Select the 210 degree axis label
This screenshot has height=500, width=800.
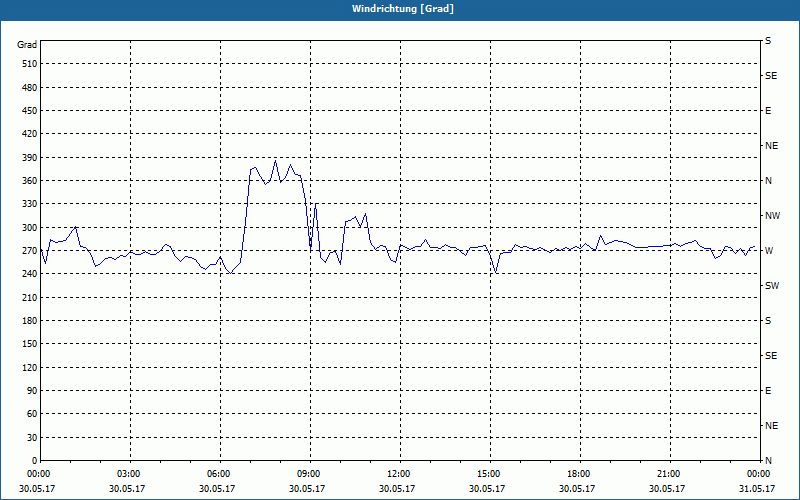(30, 297)
